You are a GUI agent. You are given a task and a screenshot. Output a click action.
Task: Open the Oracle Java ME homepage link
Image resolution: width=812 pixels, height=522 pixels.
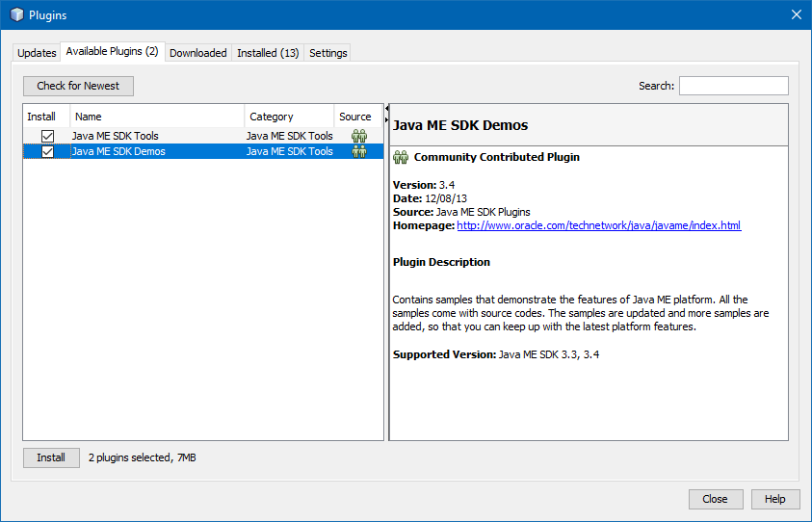click(599, 225)
